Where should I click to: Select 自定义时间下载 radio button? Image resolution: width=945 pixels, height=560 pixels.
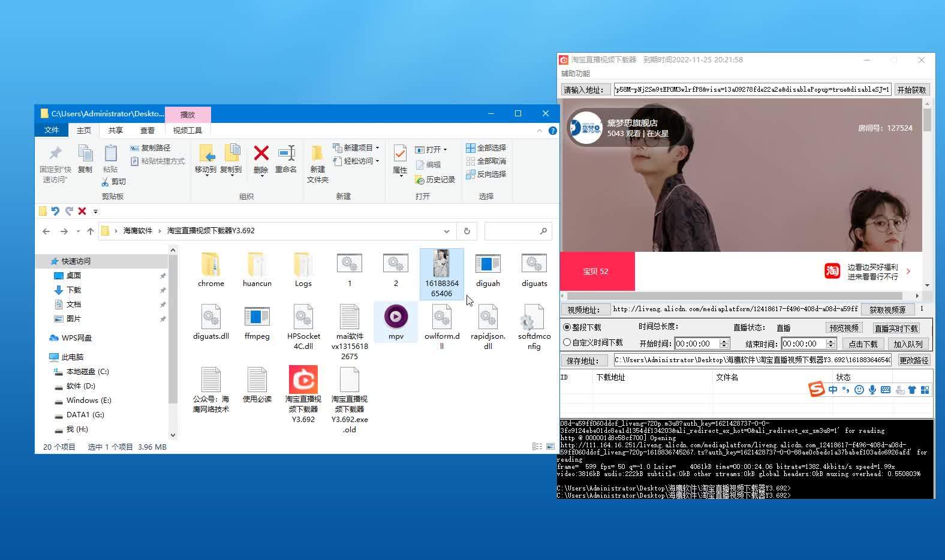567,342
